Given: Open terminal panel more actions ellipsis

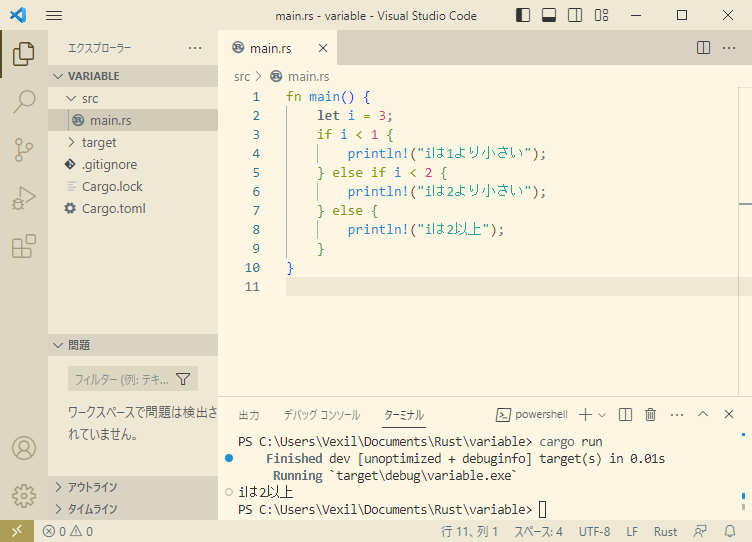Looking at the screenshot, I should coord(677,414).
